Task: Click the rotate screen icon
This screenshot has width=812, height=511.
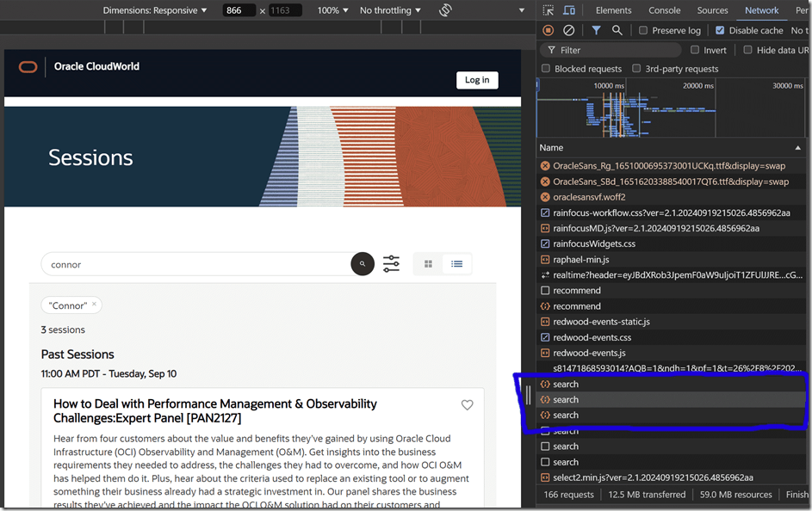Action: pos(445,10)
